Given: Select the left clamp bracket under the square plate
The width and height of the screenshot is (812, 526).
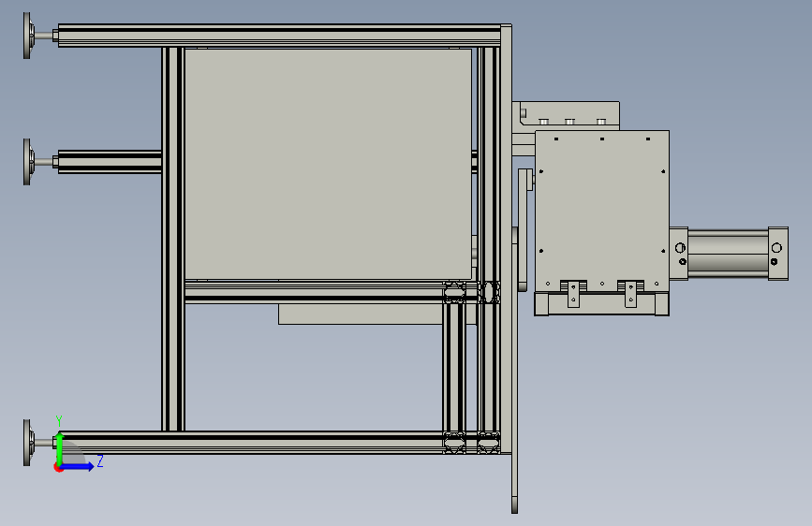Looking at the screenshot, I should click(x=573, y=294).
